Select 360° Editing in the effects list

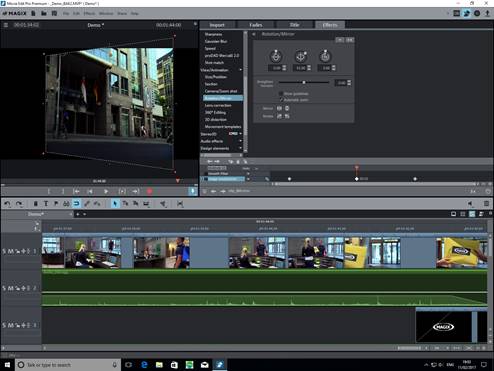click(215, 112)
